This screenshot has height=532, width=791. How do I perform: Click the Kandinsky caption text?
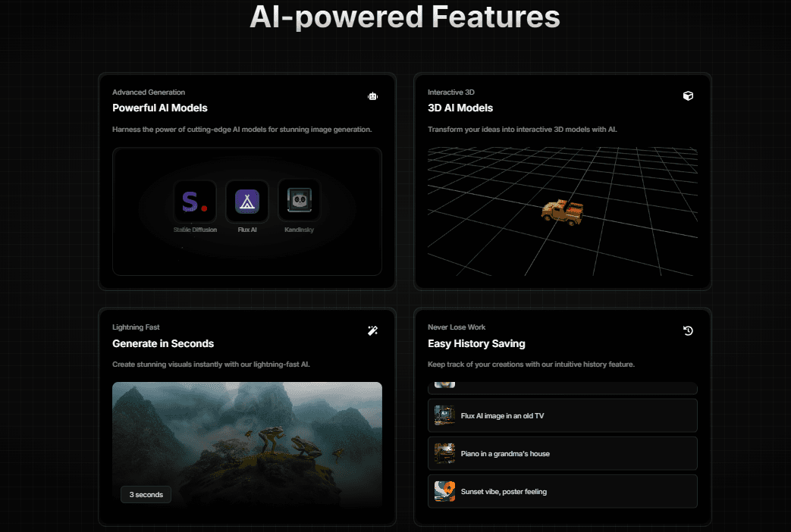(299, 230)
